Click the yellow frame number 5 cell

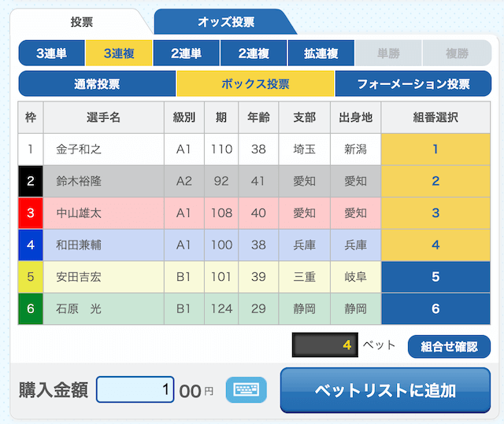(x=31, y=277)
